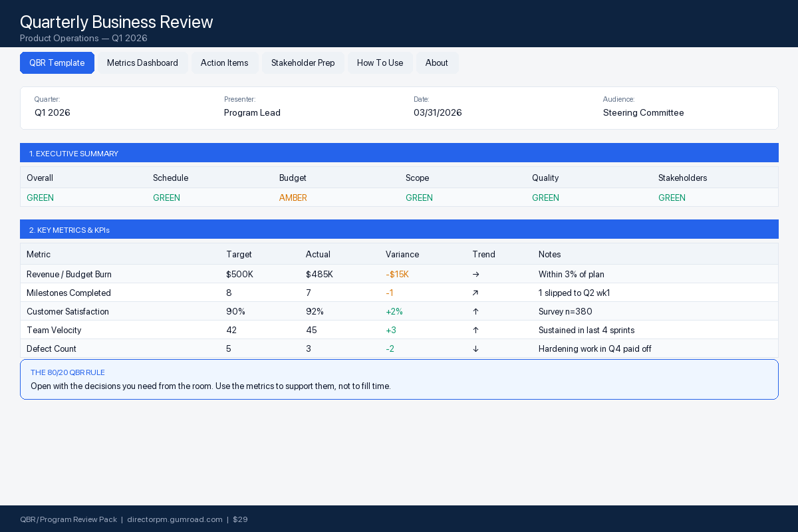Click the Team Velocity trend up arrow
Viewport: 798px width, 532px height.
tap(475, 330)
